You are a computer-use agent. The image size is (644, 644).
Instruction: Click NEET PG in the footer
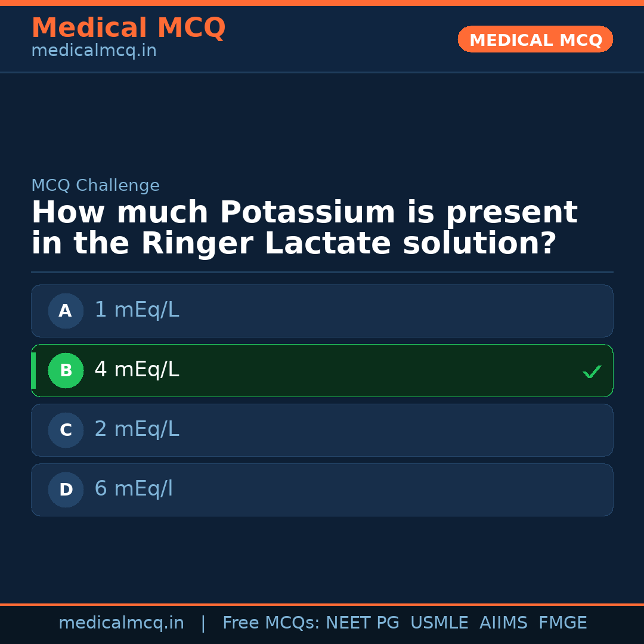click(x=363, y=623)
